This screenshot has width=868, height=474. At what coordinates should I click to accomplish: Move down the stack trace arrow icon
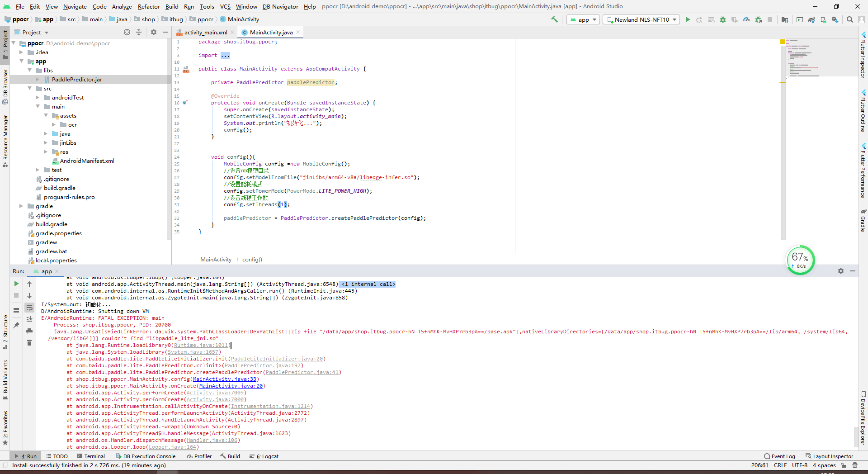29,295
